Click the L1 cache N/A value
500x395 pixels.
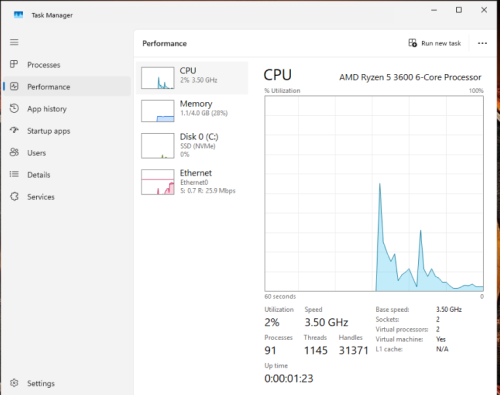(x=442, y=349)
